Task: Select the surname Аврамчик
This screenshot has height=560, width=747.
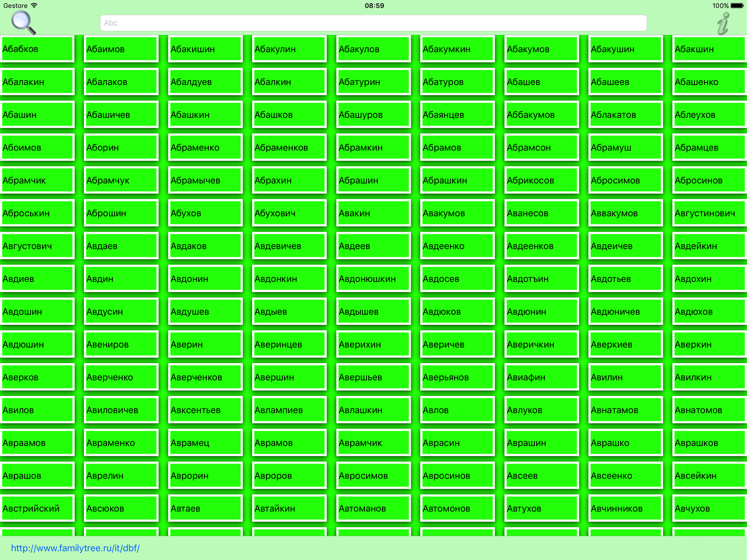Action: [x=373, y=442]
